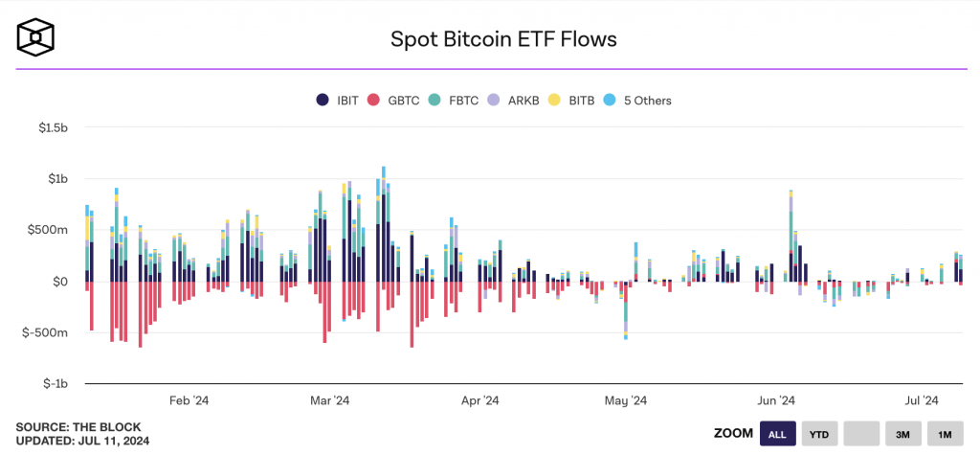Toggle the GBTC red legend dot
The image size is (980, 455).
click(374, 100)
